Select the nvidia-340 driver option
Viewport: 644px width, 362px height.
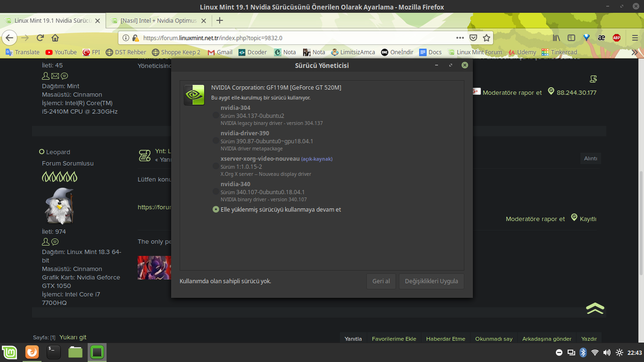[216, 192]
